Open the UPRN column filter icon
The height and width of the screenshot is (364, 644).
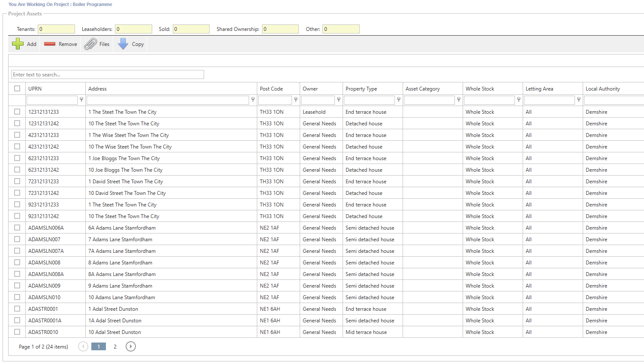point(81,100)
